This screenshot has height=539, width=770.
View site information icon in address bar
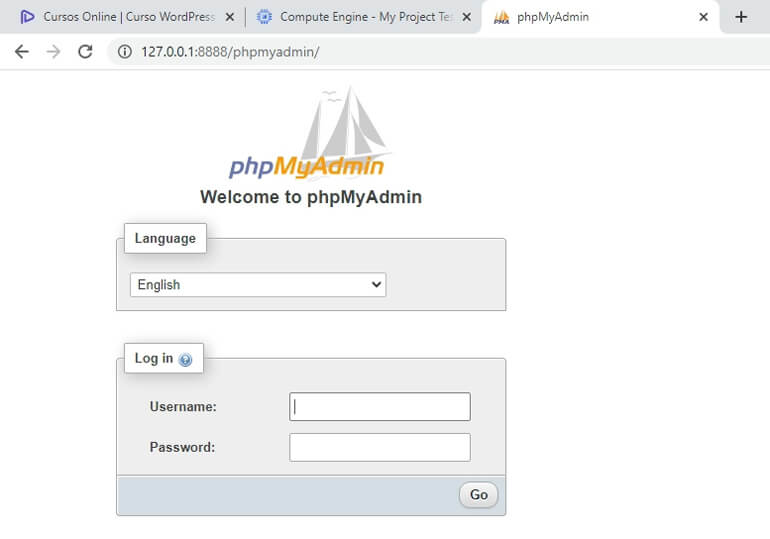point(125,52)
